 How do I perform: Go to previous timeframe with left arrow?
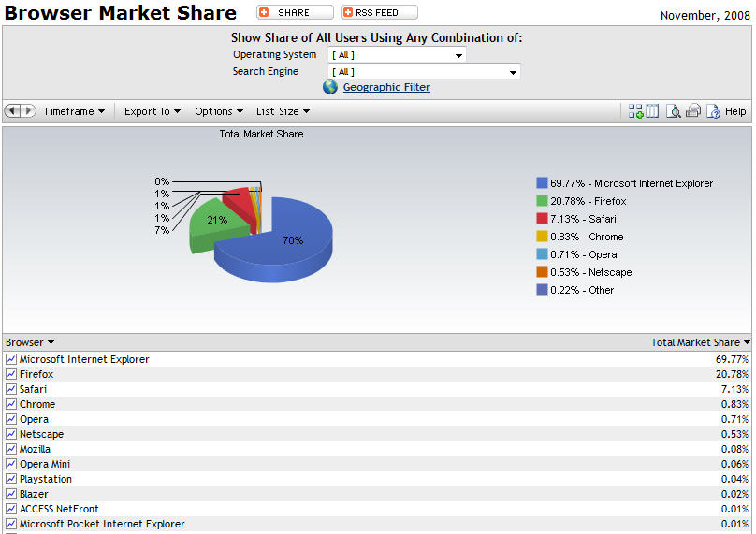pyautogui.click(x=12, y=111)
